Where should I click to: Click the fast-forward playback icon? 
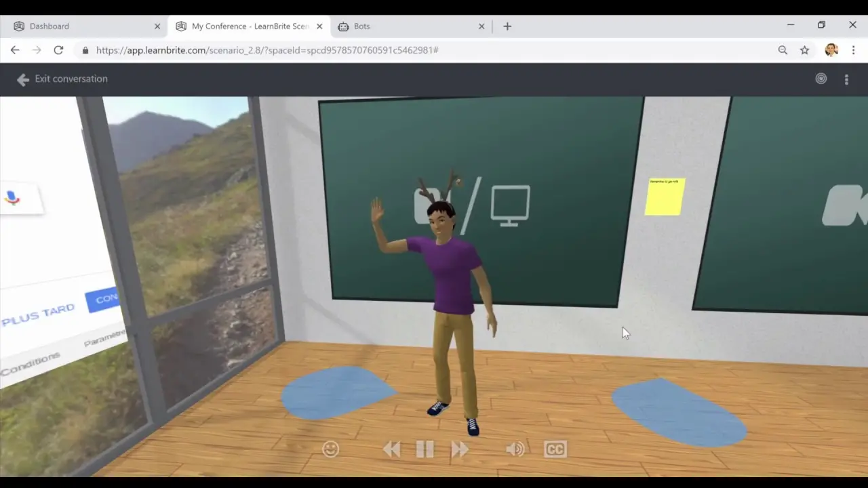460,449
